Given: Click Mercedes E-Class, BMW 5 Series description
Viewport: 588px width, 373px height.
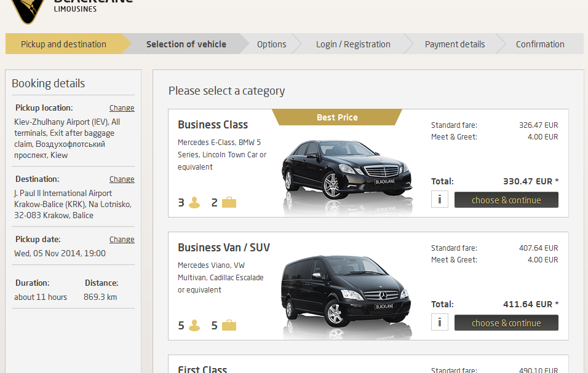Looking at the screenshot, I should (222, 155).
